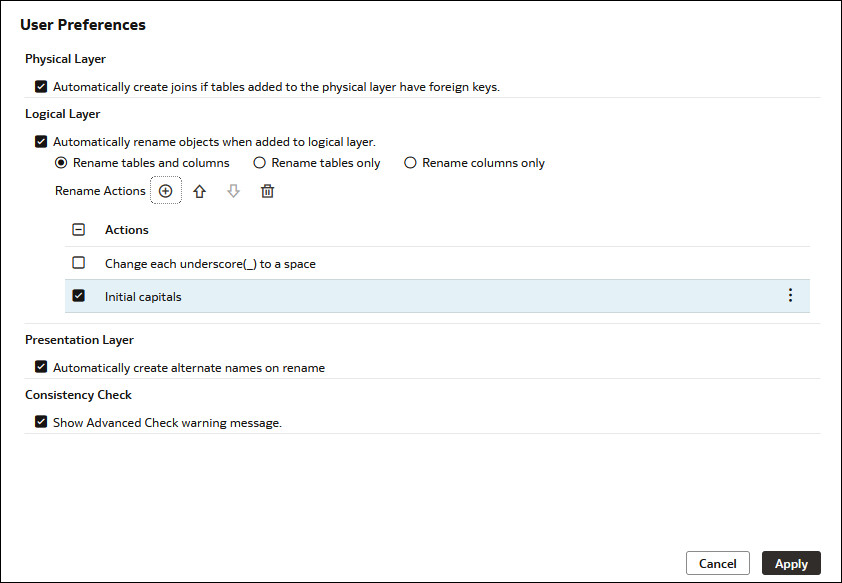
Task: Choose the Rename columns only option
Action: 410,163
